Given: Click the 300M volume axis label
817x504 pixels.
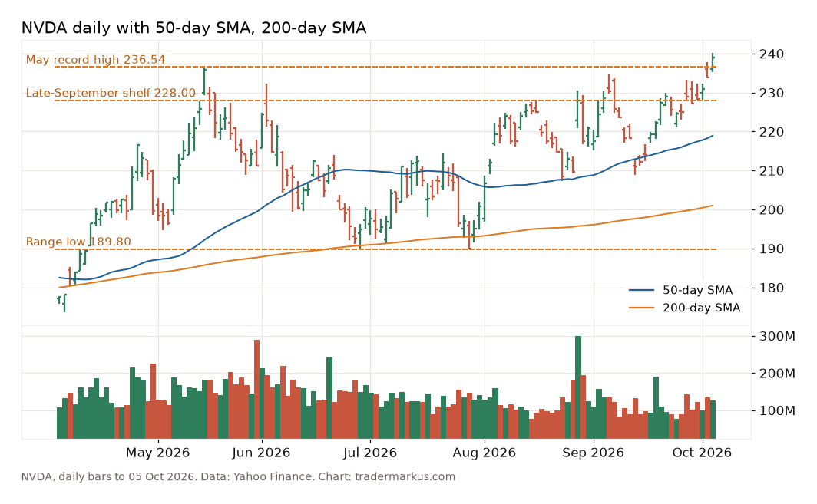Looking at the screenshot, I should [776, 336].
